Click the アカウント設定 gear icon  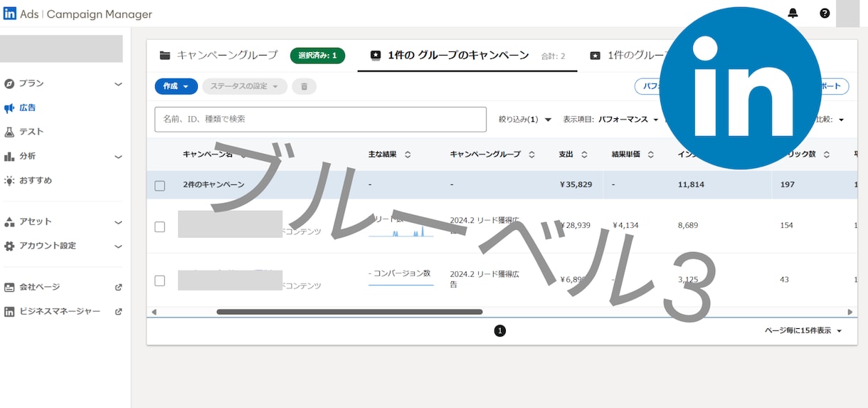point(9,246)
